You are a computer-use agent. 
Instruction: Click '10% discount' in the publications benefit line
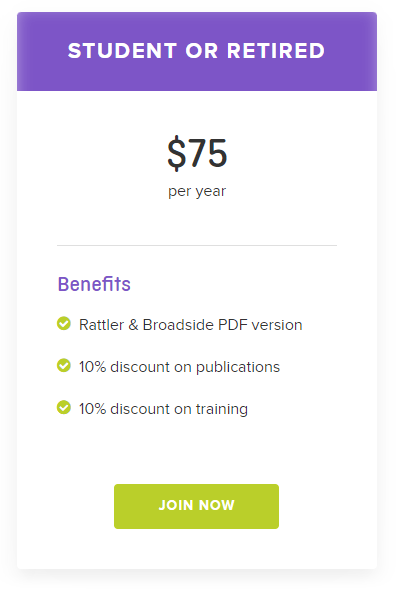point(124,367)
